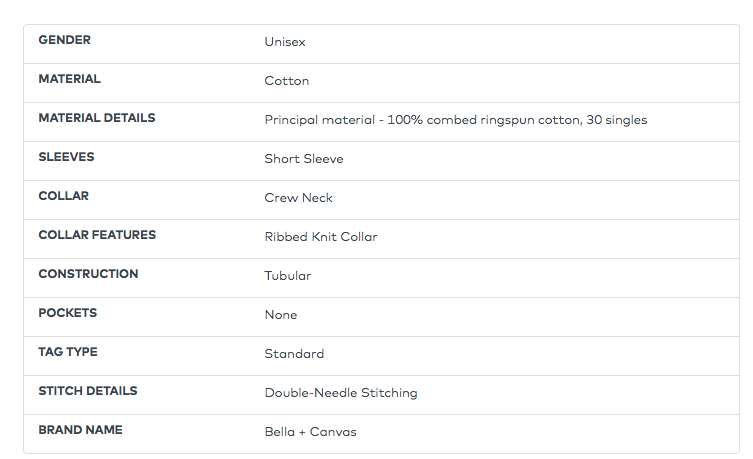Click the Double-Needle Stitching value
The height and width of the screenshot is (459, 753).
(x=340, y=393)
